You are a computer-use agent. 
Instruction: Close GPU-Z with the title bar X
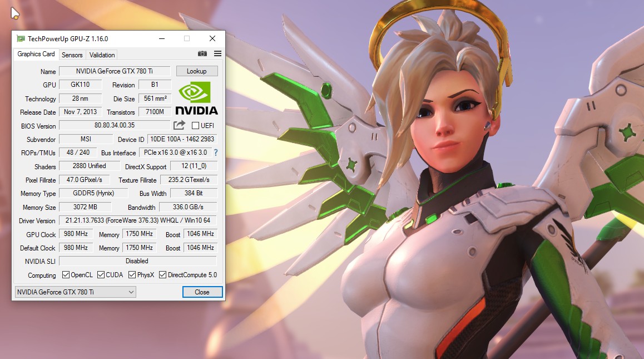click(212, 38)
